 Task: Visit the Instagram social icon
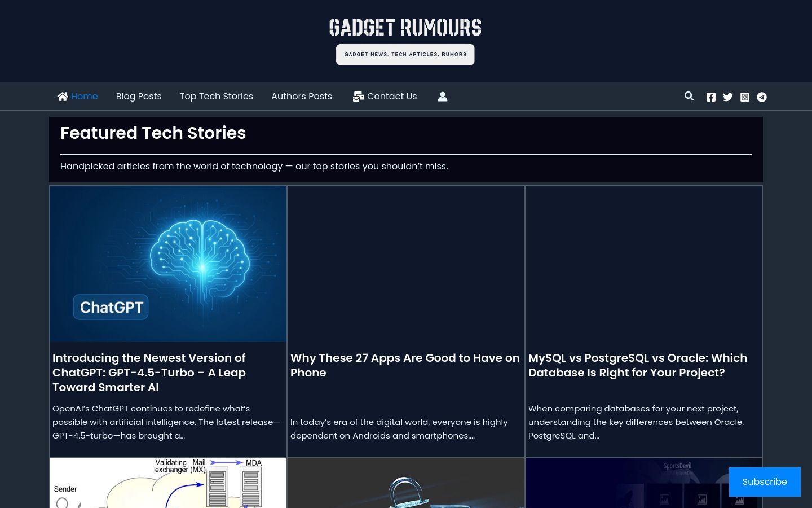point(745,97)
